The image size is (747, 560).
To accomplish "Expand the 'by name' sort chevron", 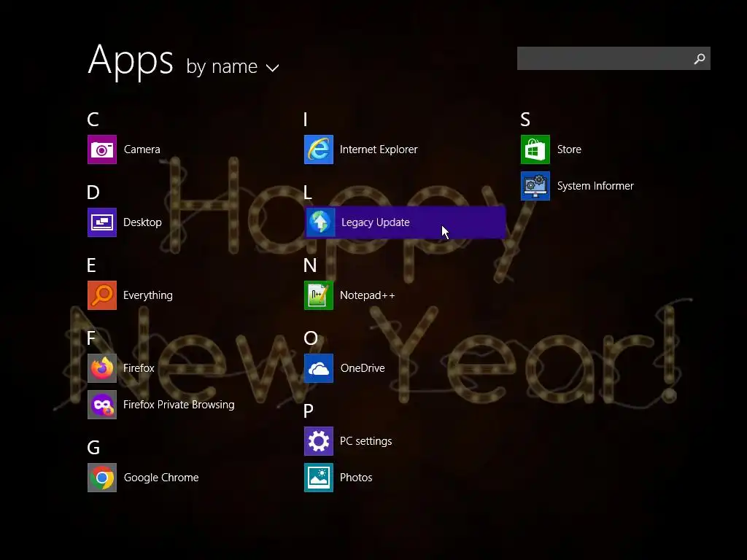I will click(x=273, y=68).
